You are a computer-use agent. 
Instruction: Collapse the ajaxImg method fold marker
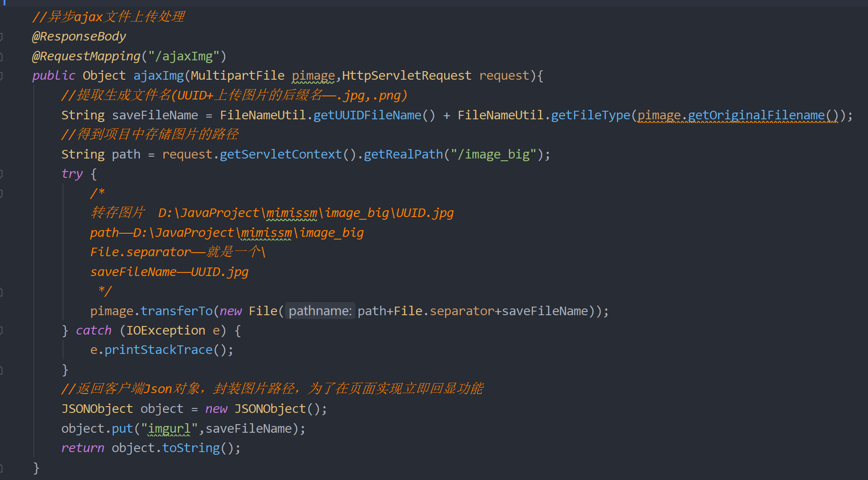pyautogui.click(x=1, y=76)
